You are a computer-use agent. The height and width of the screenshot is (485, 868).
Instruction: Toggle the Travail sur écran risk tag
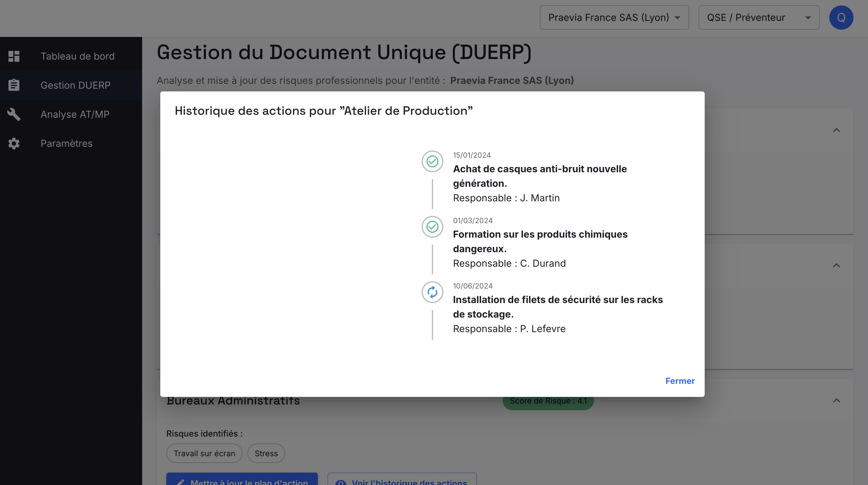coord(204,453)
